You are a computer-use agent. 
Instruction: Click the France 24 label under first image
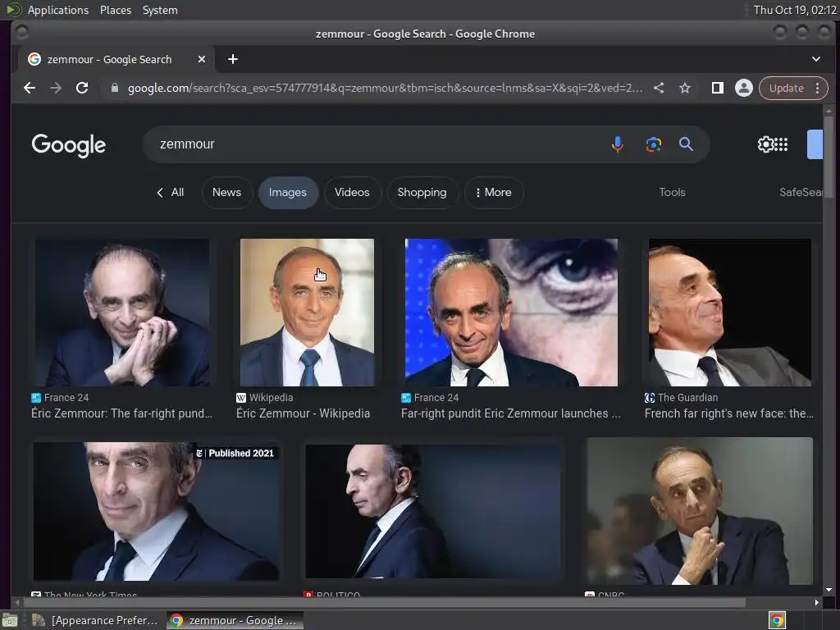point(61,398)
